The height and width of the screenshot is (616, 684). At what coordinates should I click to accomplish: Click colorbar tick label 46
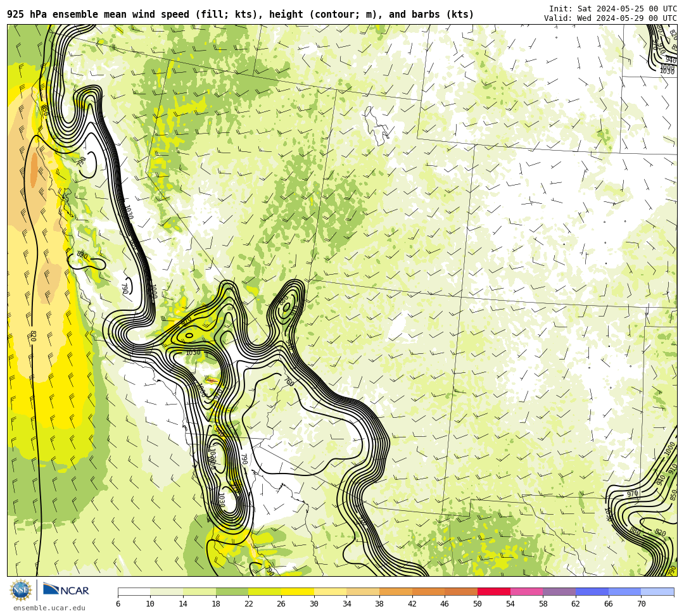coord(445,604)
